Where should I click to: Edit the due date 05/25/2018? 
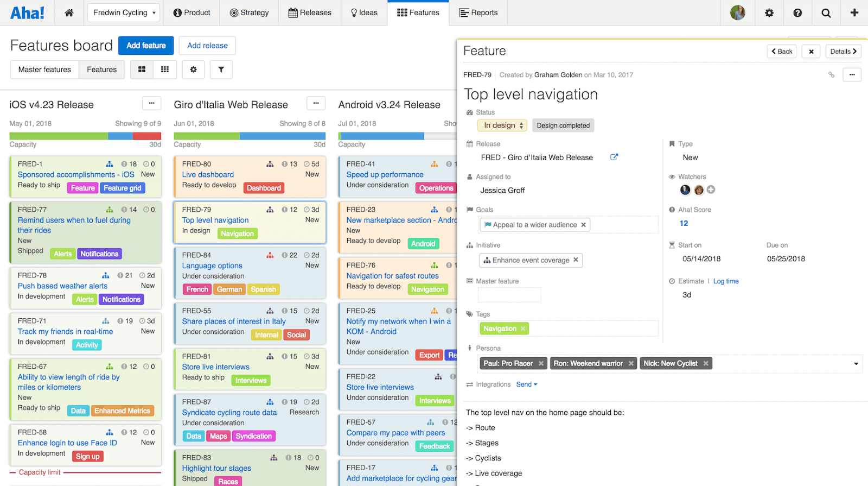[x=786, y=258]
